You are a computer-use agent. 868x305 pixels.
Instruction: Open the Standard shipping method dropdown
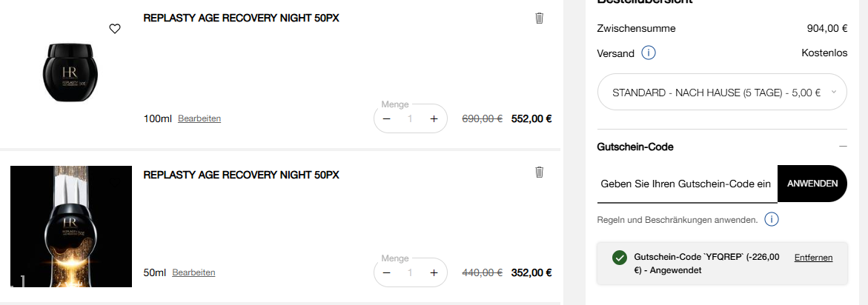click(721, 93)
